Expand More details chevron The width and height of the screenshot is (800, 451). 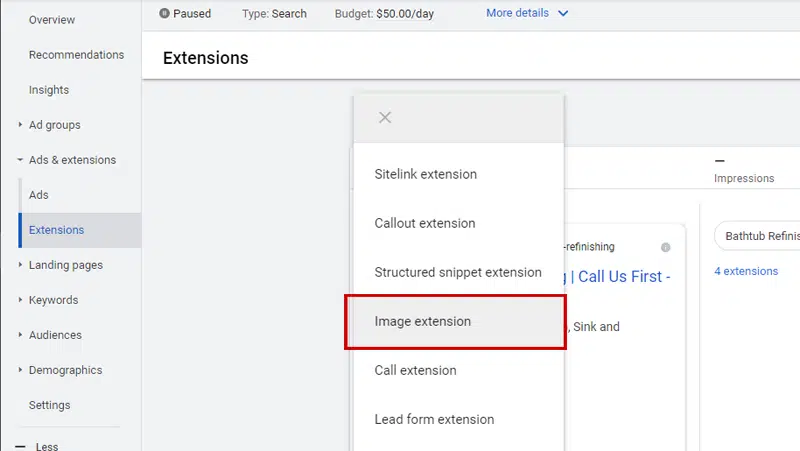coord(563,13)
